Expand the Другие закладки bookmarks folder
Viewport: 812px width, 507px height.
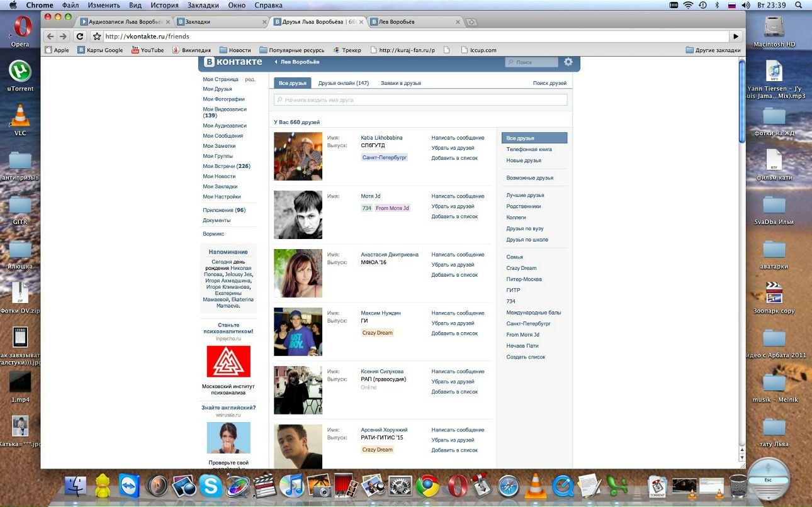point(713,50)
